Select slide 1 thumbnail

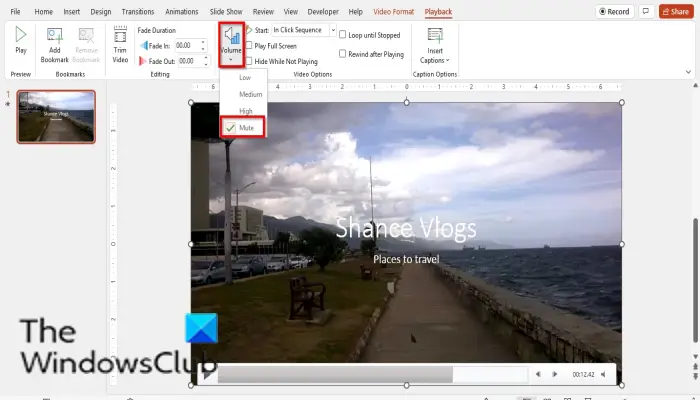[x=56, y=117]
